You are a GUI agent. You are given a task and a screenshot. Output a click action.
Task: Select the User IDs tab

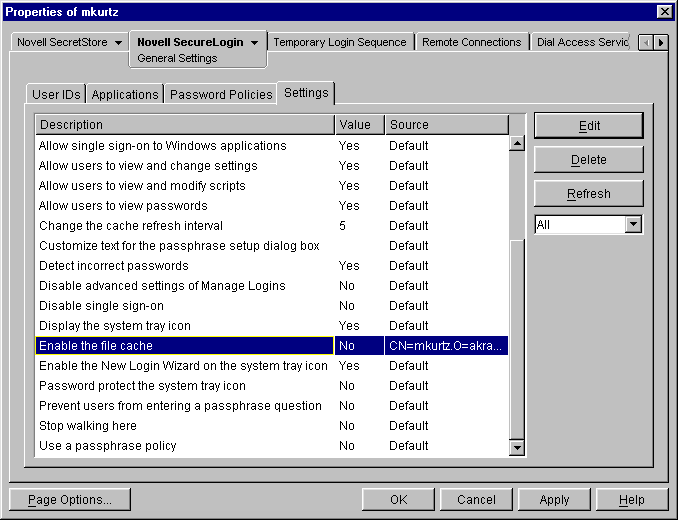click(x=56, y=94)
